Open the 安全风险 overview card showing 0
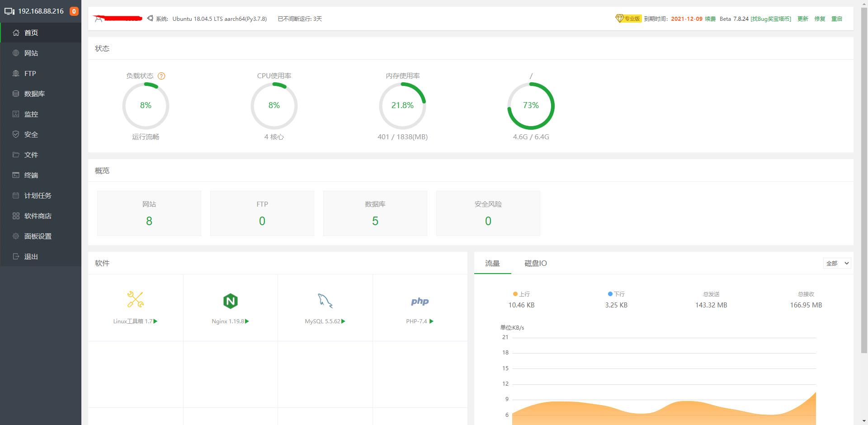This screenshot has height=425, width=868. click(x=488, y=213)
